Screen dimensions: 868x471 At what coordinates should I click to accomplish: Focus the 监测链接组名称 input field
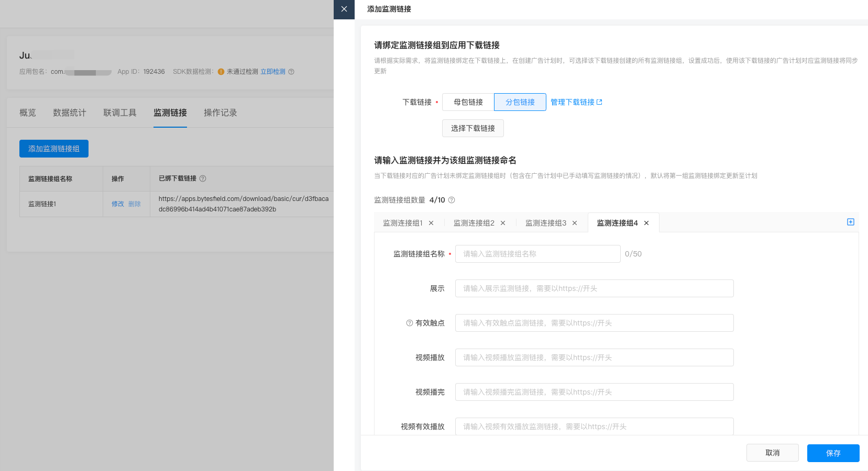coord(538,254)
